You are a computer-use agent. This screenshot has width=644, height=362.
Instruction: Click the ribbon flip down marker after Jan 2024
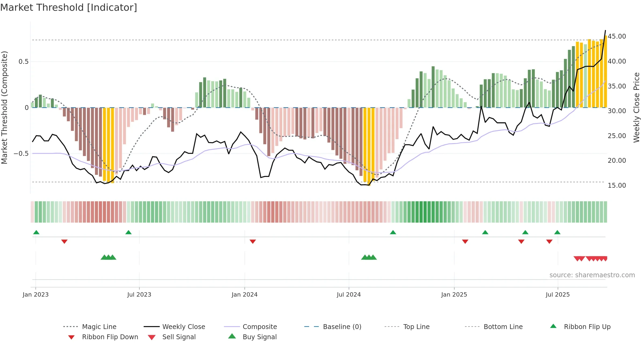253,242
